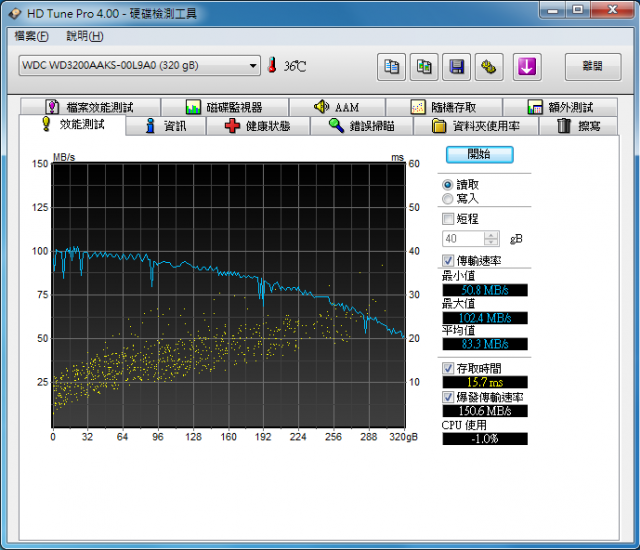Image resolution: width=640 pixels, height=550 pixels.
Task: Click the 36°C temperature reading
Action: [x=295, y=66]
